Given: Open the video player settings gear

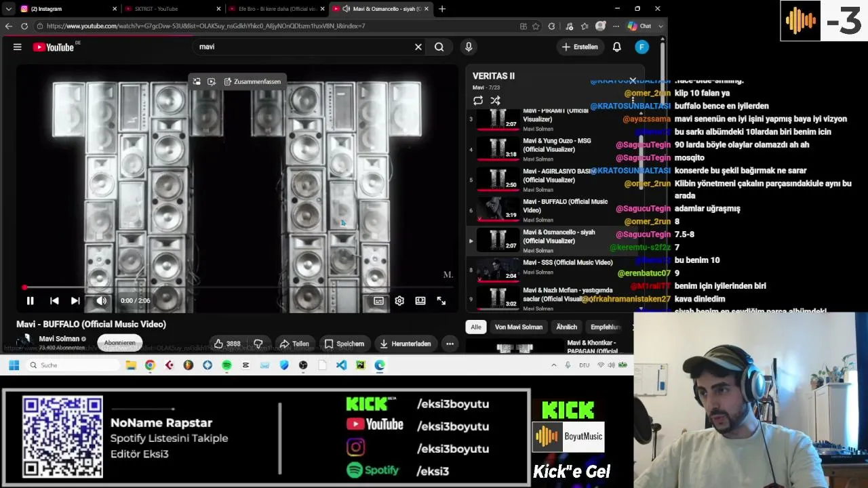Looking at the screenshot, I should tap(399, 301).
